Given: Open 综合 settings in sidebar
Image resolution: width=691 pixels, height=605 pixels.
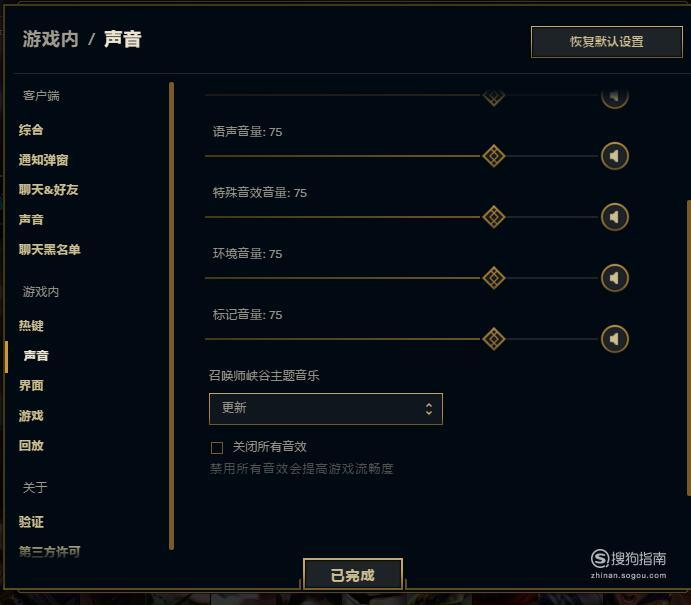Looking at the screenshot, I should (31, 130).
